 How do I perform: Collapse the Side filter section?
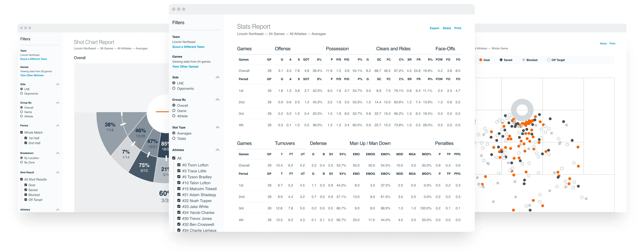[217, 77]
